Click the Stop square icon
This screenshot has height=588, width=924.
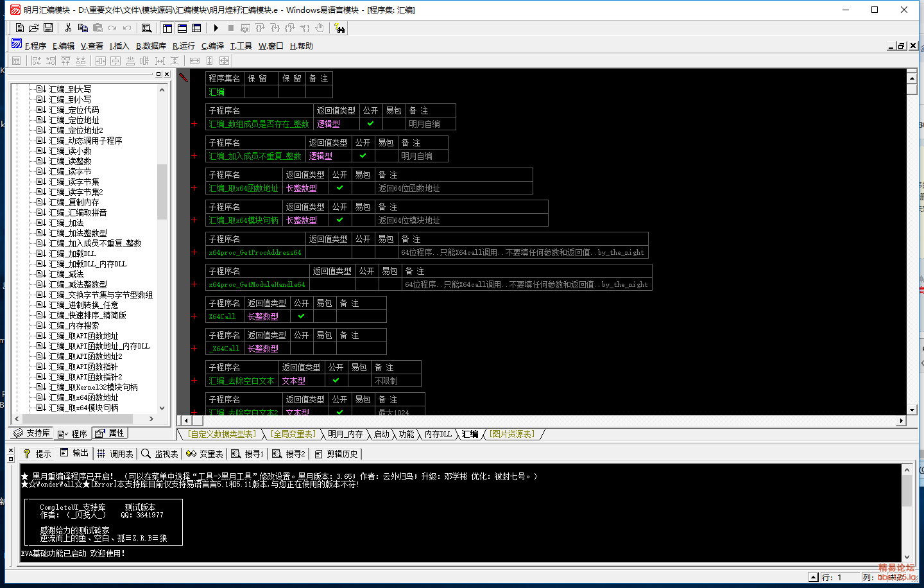[x=231, y=28]
